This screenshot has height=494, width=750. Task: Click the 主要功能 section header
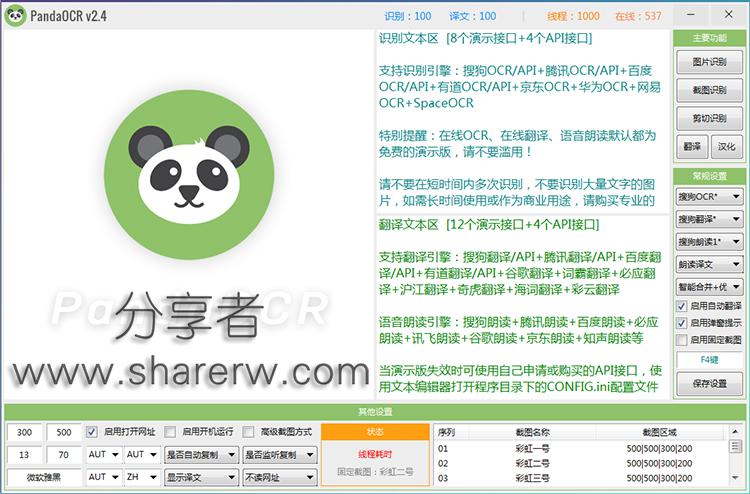click(709, 38)
